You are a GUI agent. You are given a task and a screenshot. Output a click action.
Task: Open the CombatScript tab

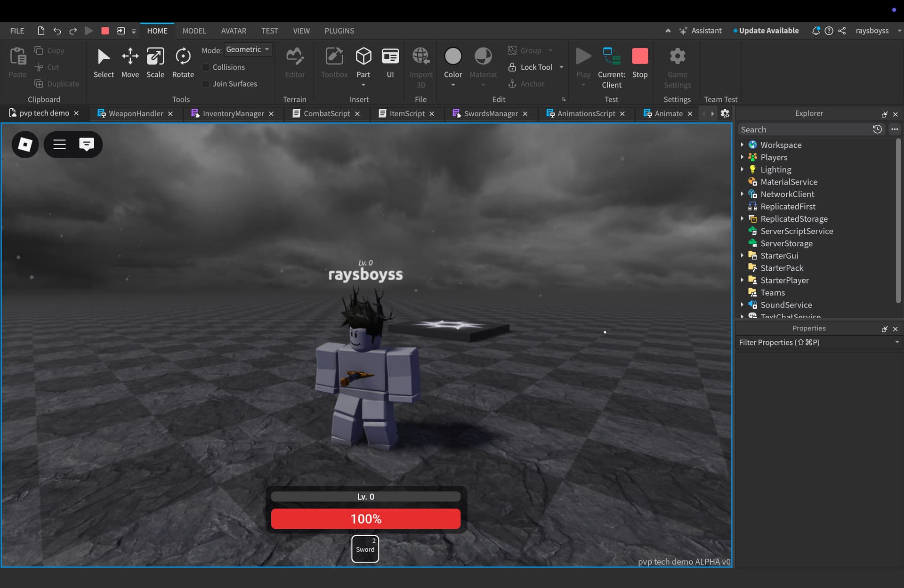(x=326, y=113)
